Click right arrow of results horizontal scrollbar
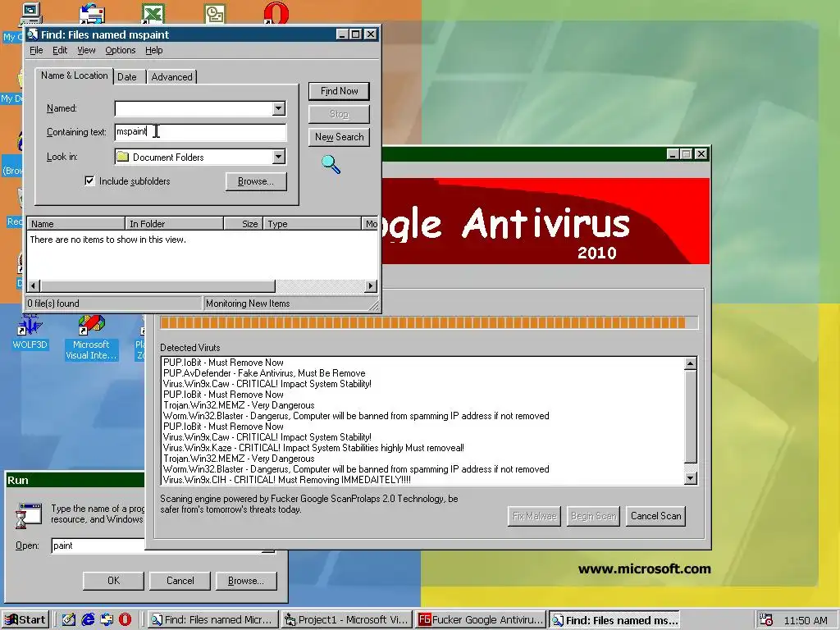This screenshot has width=840, height=630. coord(371,286)
